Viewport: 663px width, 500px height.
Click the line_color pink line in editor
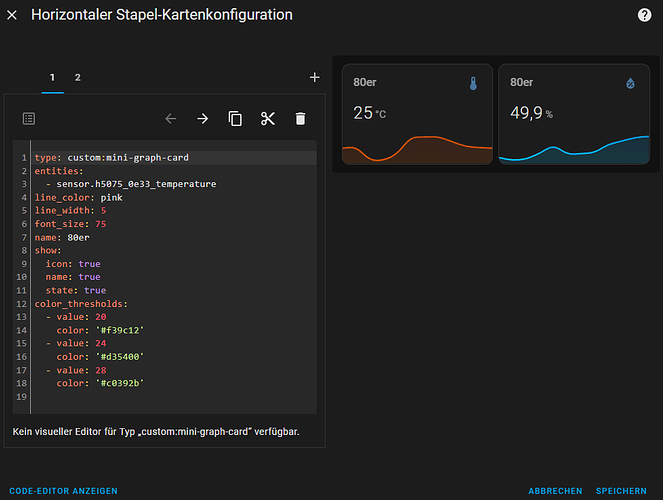pos(78,198)
